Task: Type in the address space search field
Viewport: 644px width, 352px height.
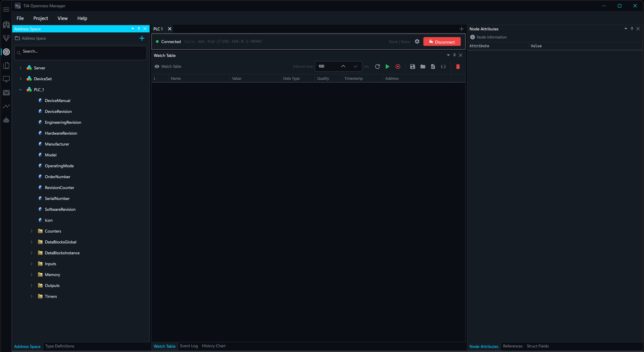Action: click(x=80, y=53)
